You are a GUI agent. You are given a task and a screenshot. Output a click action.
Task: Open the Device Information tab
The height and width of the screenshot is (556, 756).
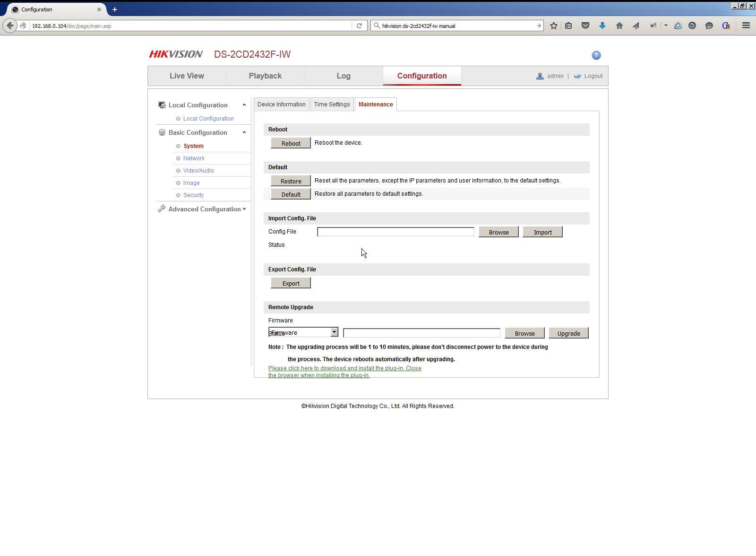(282, 104)
